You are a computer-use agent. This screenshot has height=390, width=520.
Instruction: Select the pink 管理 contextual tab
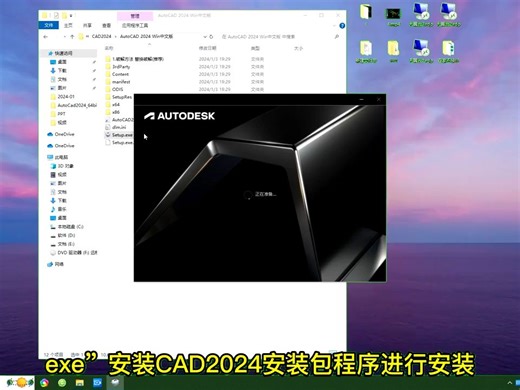tap(135, 16)
